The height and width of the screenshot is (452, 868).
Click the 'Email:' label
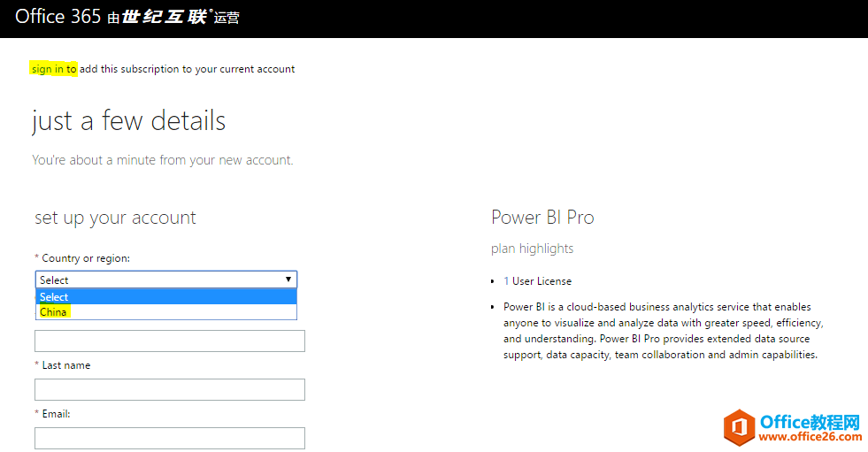click(56, 414)
